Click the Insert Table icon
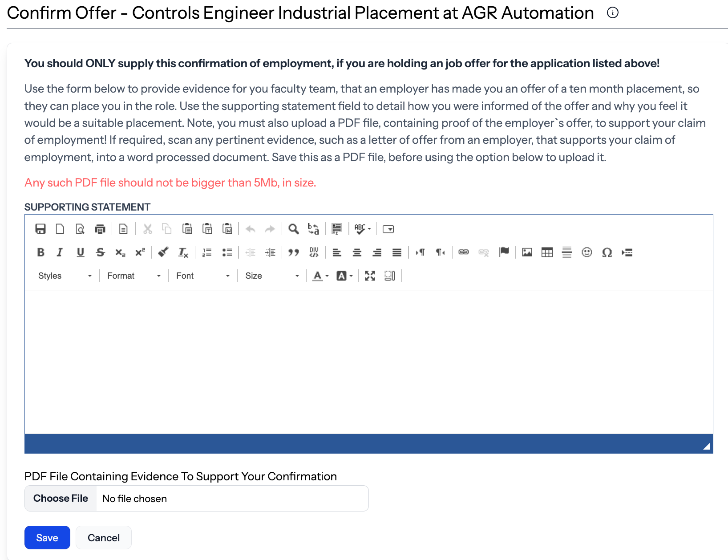Screen dimensions: 728x560 coord(547,252)
